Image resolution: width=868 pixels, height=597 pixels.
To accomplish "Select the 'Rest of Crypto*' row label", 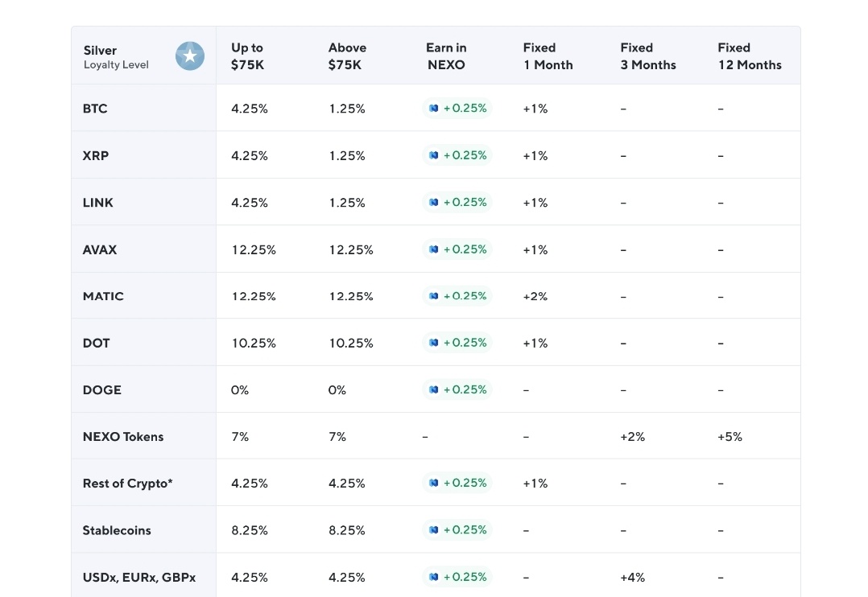I will [128, 483].
